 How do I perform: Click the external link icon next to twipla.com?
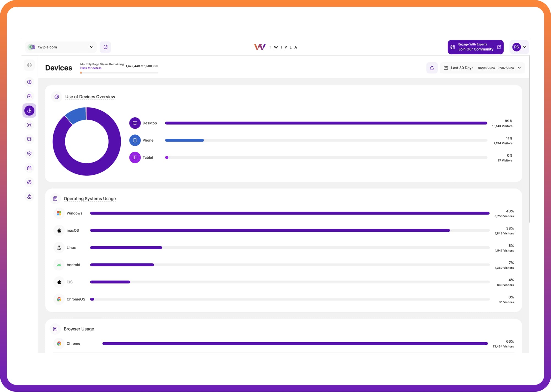pyautogui.click(x=106, y=47)
